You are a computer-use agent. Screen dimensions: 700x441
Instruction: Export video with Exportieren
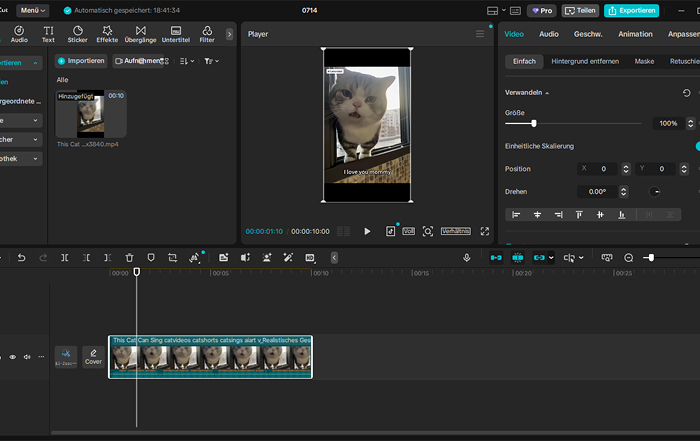pyautogui.click(x=631, y=11)
